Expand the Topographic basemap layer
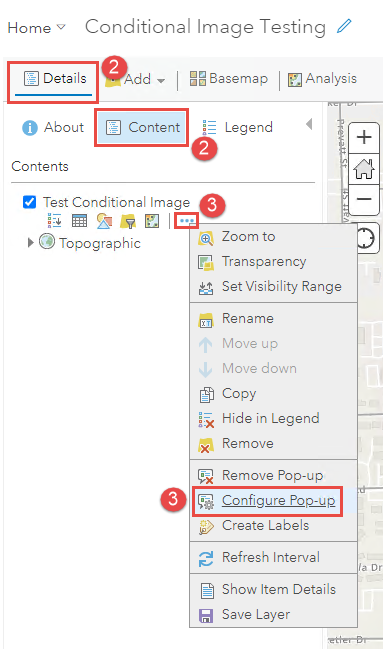This screenshot has height=649, width=383. (30, 243)
